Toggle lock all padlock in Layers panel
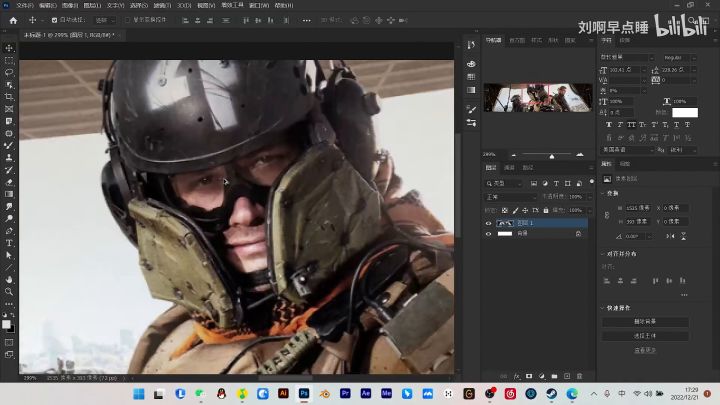720x405 pixels. pos(546,210)
